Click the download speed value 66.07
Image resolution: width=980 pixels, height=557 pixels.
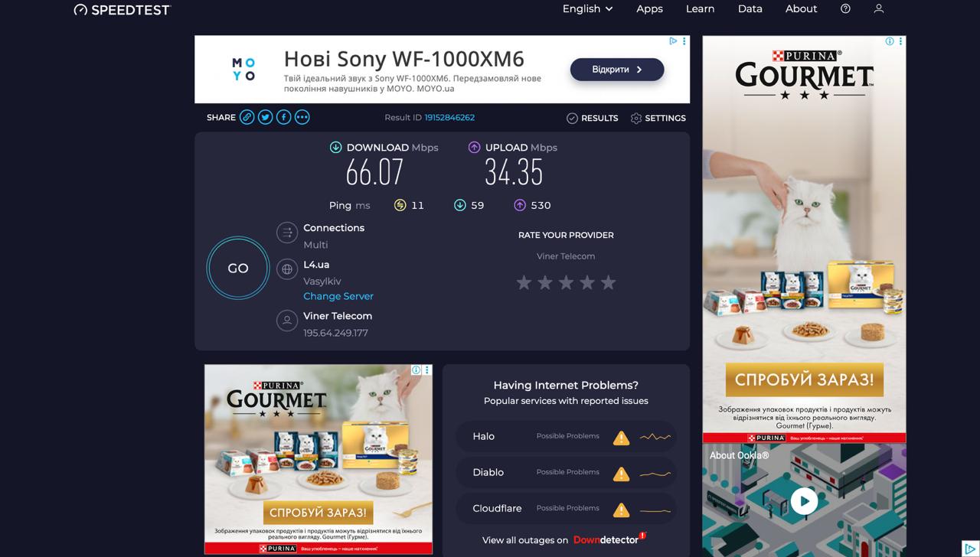[x=374, y=173]
